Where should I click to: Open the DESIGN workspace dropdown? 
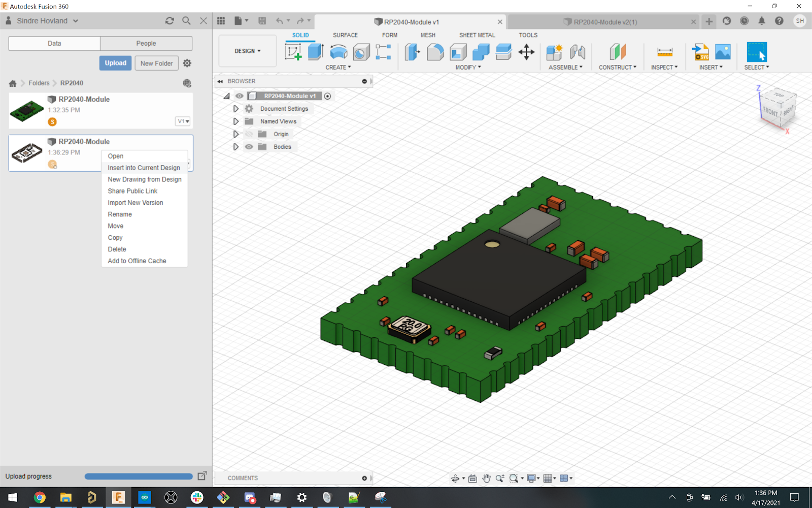(x=247, y=51)
